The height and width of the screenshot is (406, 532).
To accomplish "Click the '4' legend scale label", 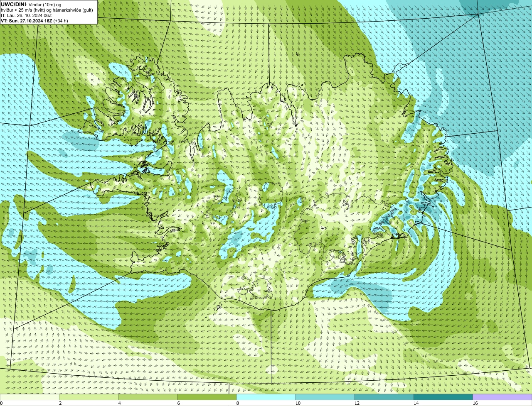I will coord(119,403).
